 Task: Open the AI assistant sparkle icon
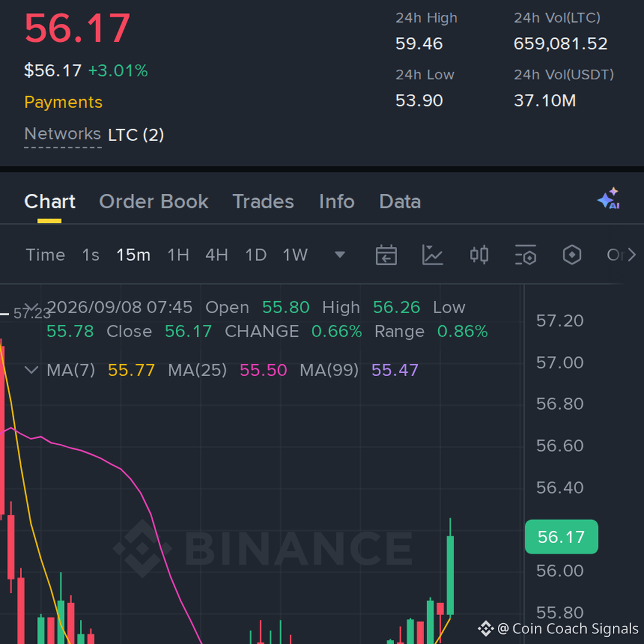pyautogui.click(x=609, y=198)
